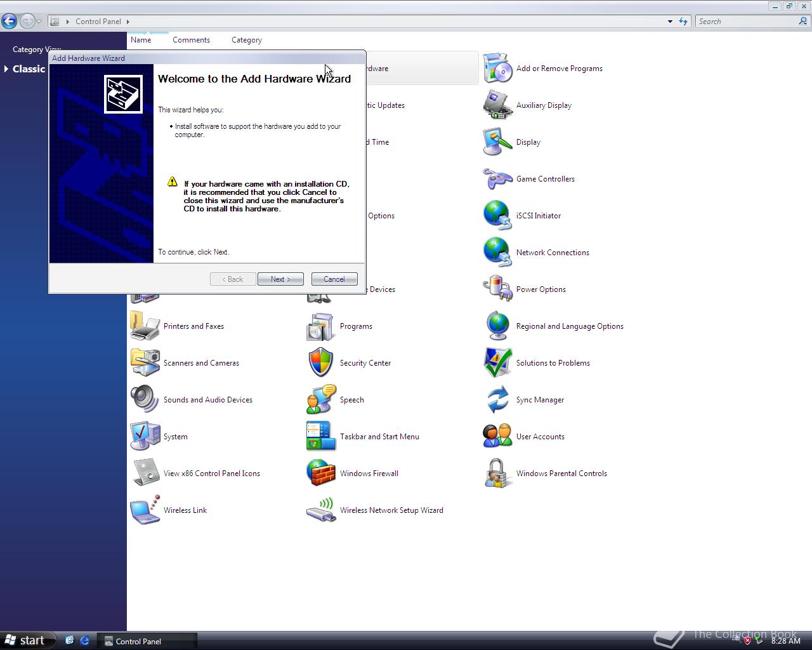
Task: Open View x86 Control Panel Icons
Action: click(x=145, y=474)
